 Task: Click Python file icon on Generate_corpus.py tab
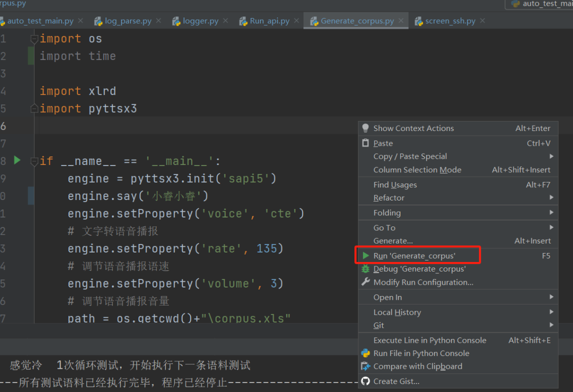pyautogui.click(x=314, y=21)
